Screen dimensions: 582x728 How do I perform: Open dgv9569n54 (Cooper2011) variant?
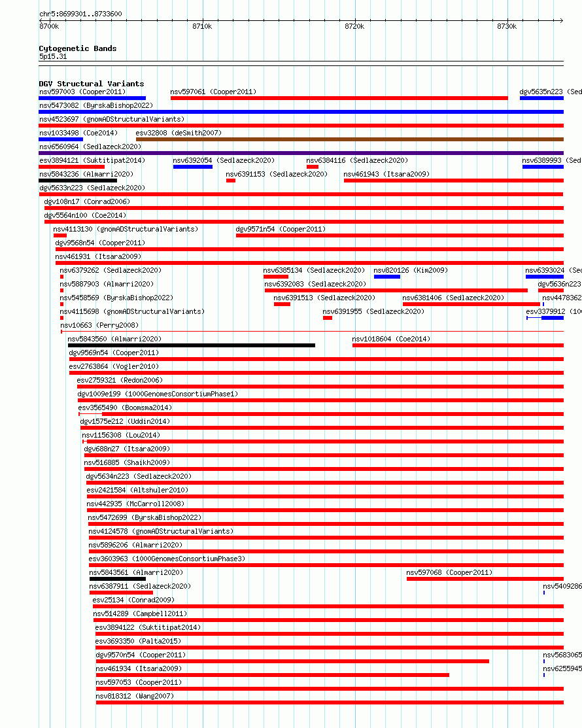114,353
